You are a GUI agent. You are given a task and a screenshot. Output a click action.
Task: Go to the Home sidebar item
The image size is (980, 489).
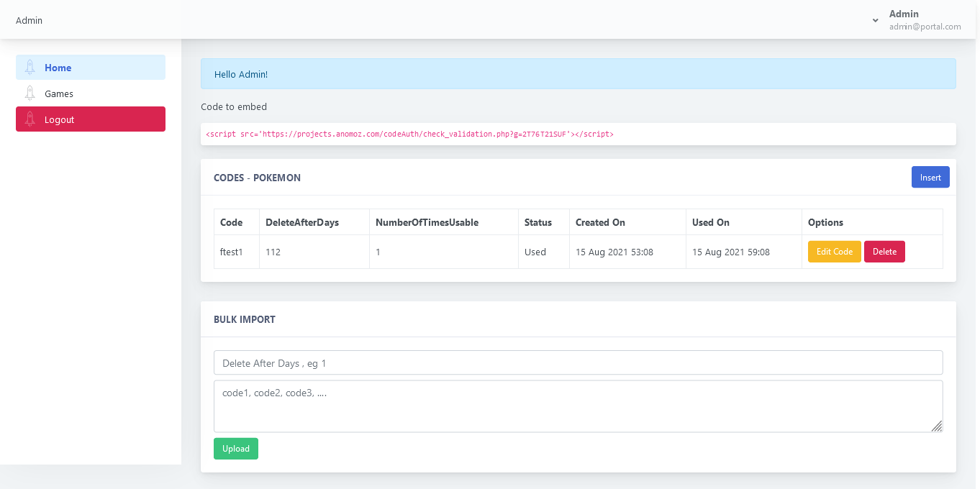pyautogui.click(x=58, y=68)
